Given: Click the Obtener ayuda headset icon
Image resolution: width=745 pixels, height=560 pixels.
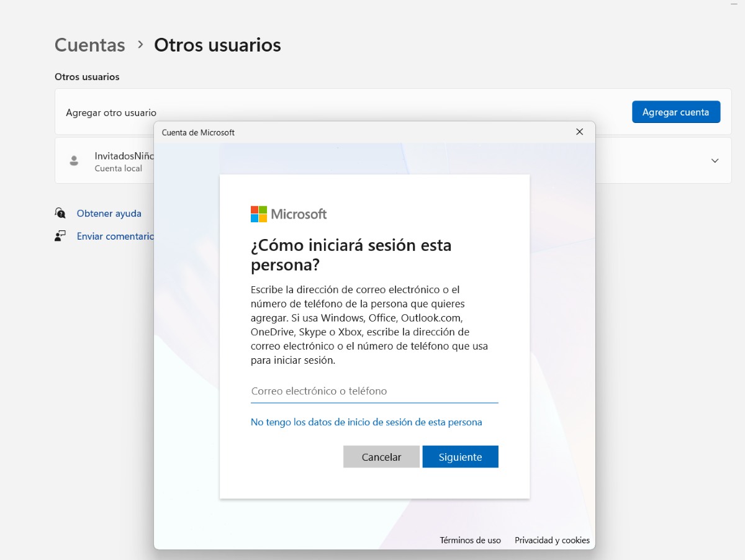Looking at the screenshot, I should [x=60, y=213].
